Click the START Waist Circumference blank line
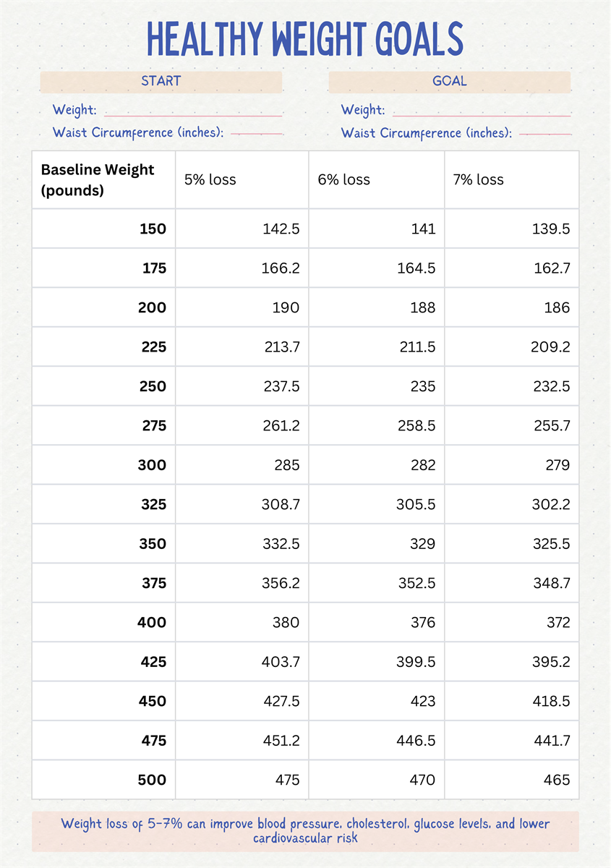The width and height of the screenshot is (611, 868). click(x=257, y=134)
